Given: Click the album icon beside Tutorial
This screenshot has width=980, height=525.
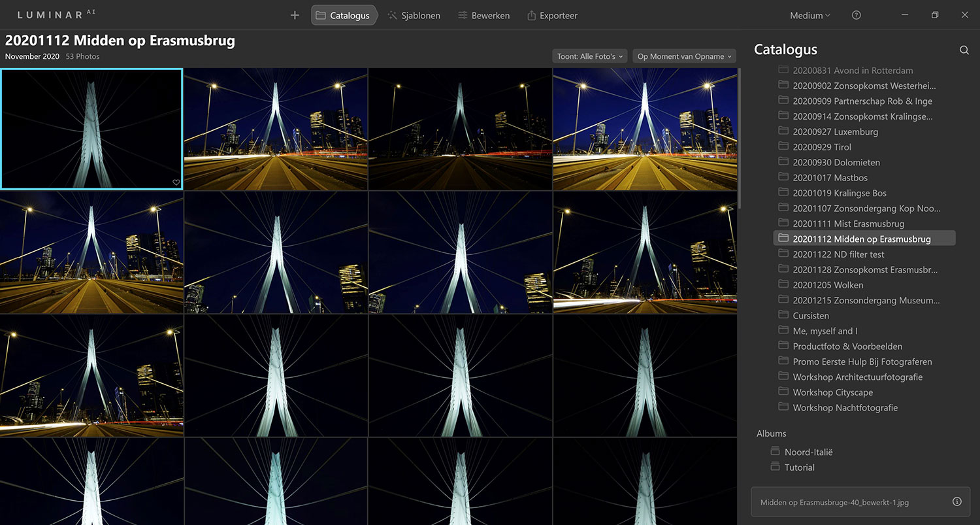Looking at the screenshot, I should (x=776, y=467).
